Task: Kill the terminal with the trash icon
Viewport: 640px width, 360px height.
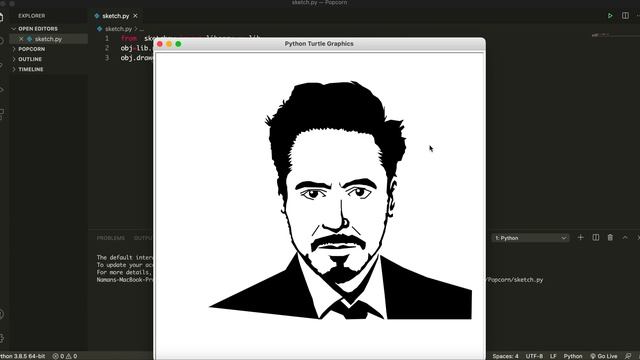Action: (x=610, y=238)
